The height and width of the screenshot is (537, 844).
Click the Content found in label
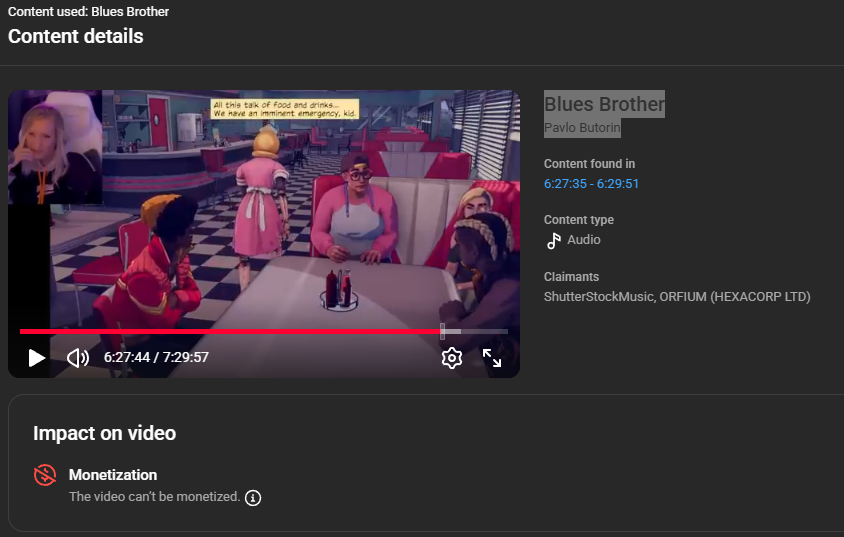tap(589, 164)
